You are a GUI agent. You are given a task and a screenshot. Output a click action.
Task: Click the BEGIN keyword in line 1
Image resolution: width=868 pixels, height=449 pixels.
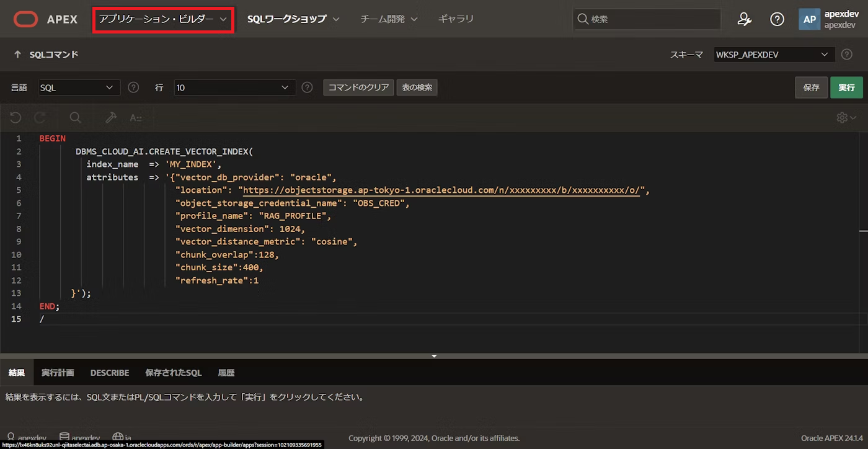[53, 138]
